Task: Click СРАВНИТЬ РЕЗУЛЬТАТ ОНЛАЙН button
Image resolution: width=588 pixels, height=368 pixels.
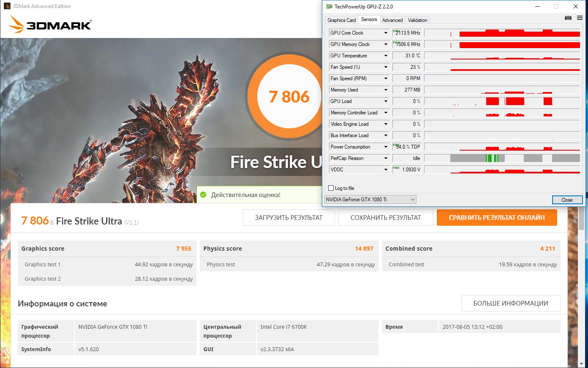Action: [497, 218]
